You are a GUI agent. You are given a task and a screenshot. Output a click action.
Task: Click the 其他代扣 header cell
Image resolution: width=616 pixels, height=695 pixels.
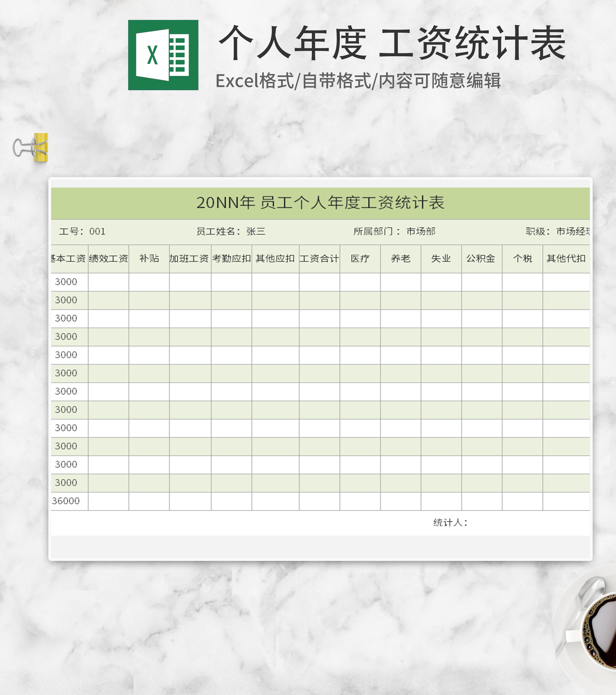point(566,259)
